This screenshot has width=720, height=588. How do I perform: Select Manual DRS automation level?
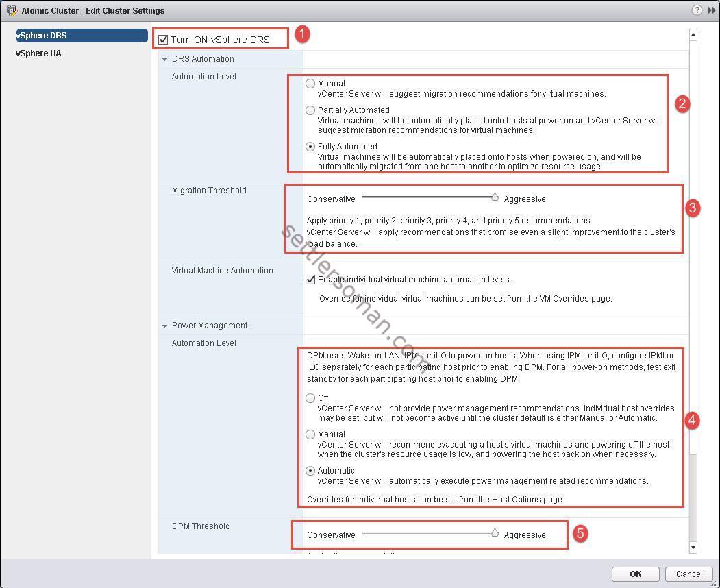(310, 83)
